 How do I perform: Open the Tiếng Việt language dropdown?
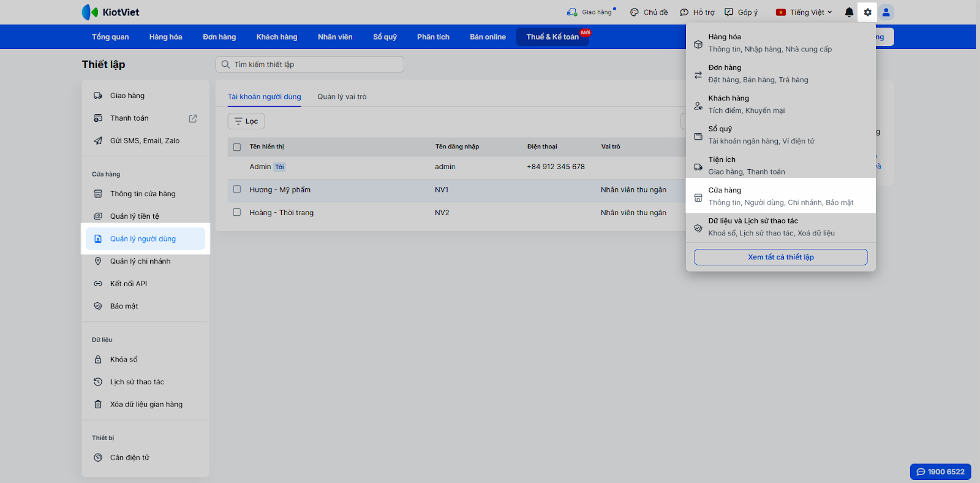[804, 12]
